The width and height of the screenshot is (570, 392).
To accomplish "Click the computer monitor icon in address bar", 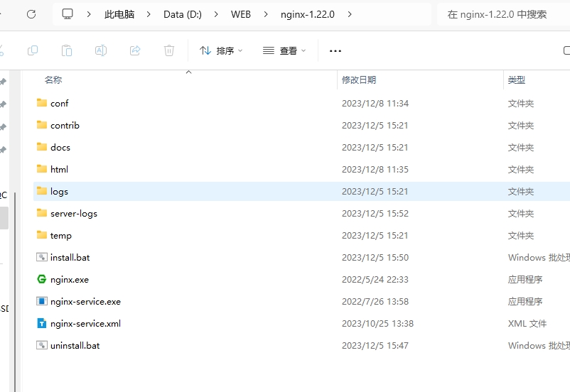I will tap(68, 14).
